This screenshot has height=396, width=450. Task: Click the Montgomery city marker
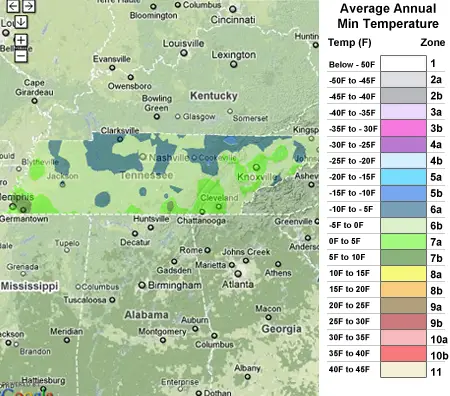(163, 340)
